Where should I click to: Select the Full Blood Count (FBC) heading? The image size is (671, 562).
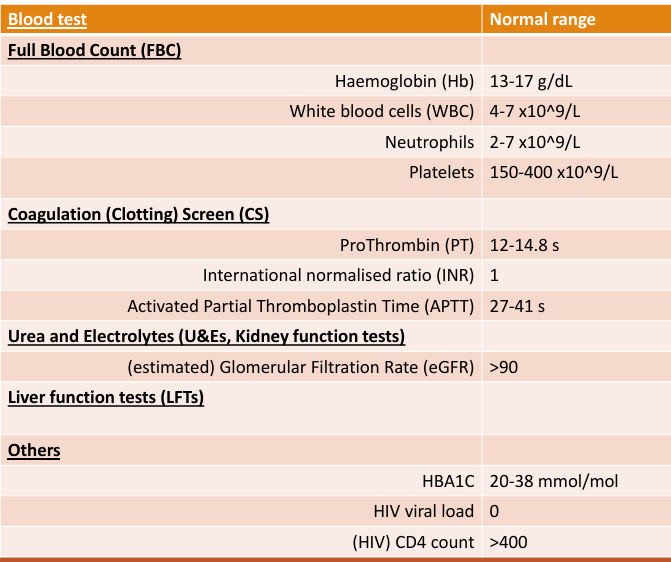pos(95,50)
